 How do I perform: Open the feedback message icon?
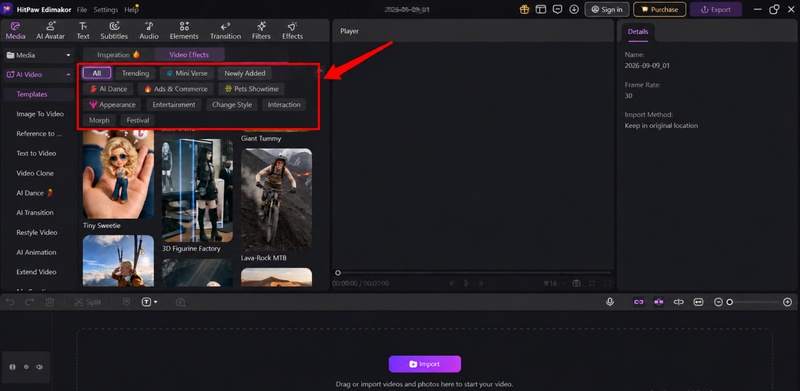coord(558,10)
